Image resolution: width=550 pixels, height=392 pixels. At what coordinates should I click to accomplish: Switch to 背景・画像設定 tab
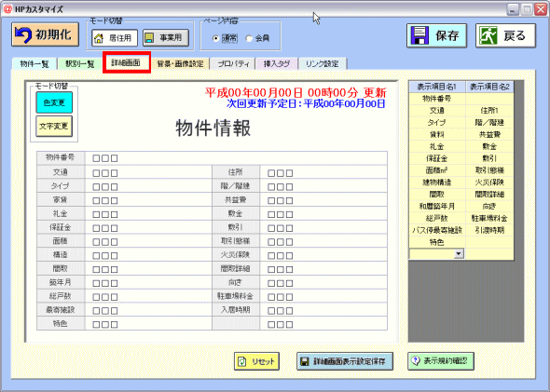coord(180,64)
